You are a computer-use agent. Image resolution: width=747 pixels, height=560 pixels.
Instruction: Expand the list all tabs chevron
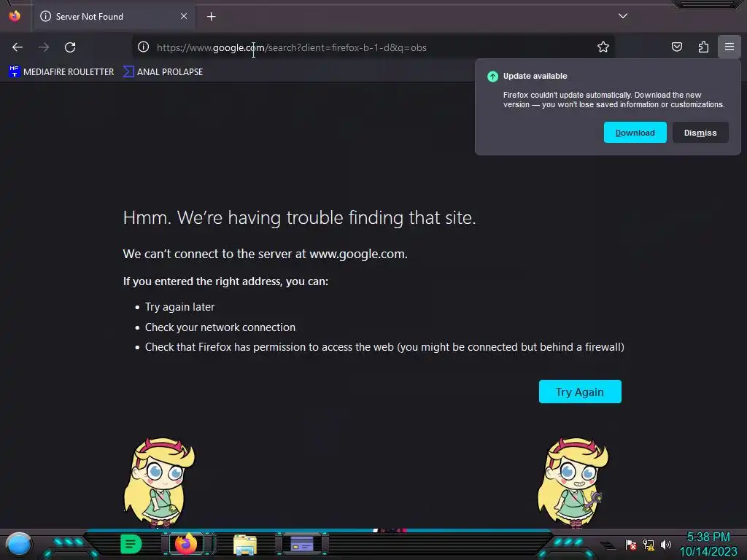point(623,16)
